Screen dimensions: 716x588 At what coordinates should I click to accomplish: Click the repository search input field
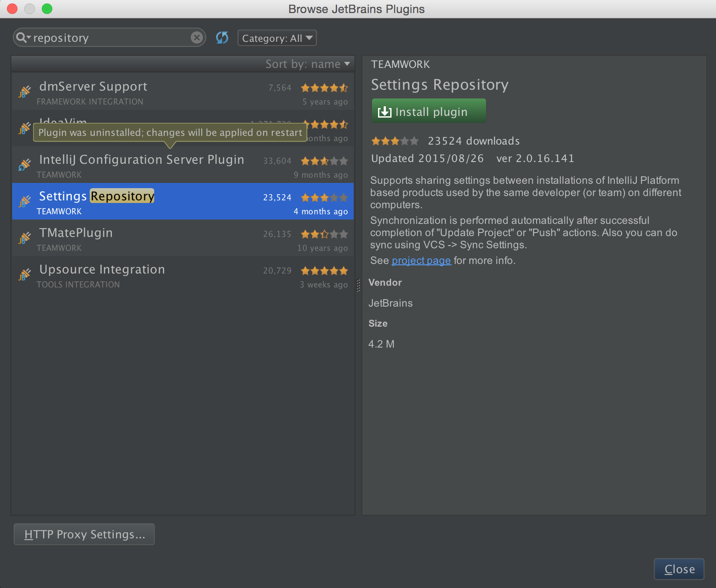pyautogui.click(x=109, y=38)
